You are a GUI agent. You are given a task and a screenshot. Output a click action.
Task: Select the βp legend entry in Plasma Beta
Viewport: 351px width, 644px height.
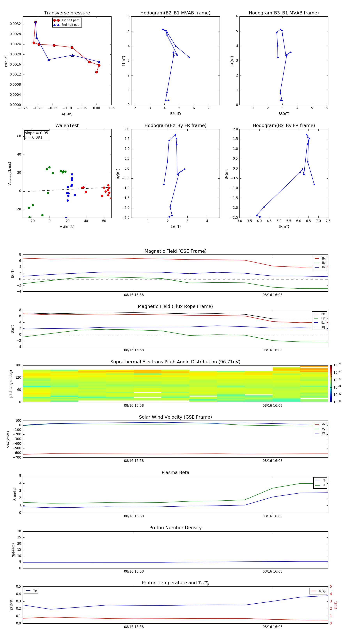click(x=321, y=480)
